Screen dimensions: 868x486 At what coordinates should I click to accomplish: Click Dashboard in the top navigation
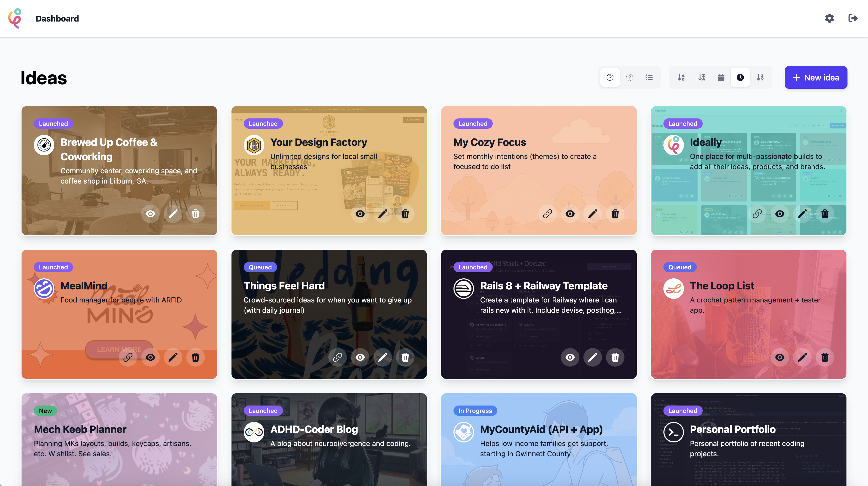click(57, 18)
